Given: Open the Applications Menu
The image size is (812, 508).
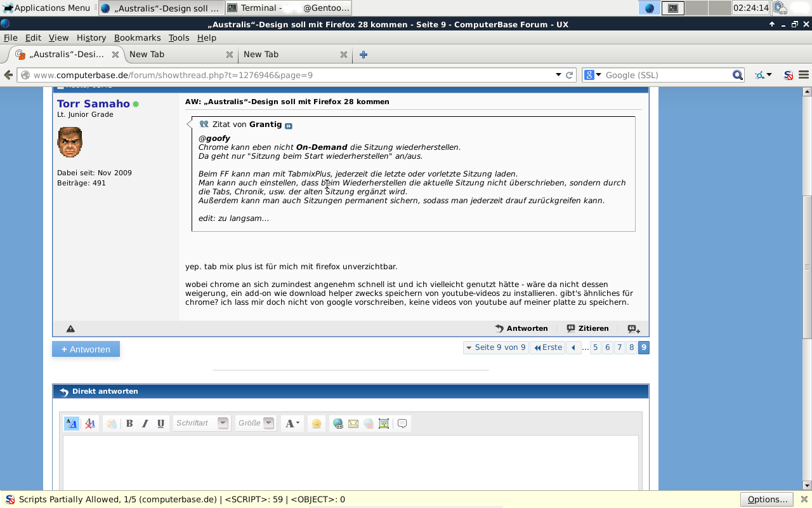Looking at the screenshot, I should (x=46, y=8).
